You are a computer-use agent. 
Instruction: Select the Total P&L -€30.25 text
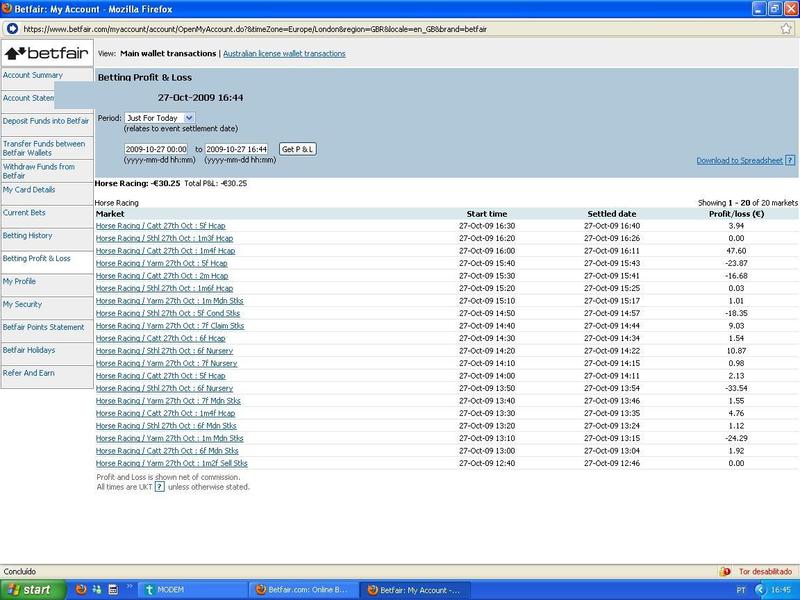(x=215, y=183)
